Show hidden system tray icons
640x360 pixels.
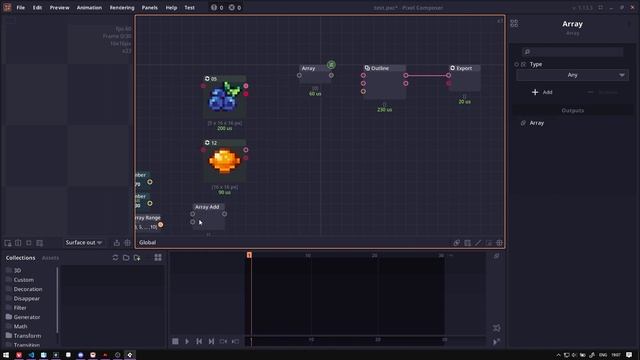[x=558, y=355]
